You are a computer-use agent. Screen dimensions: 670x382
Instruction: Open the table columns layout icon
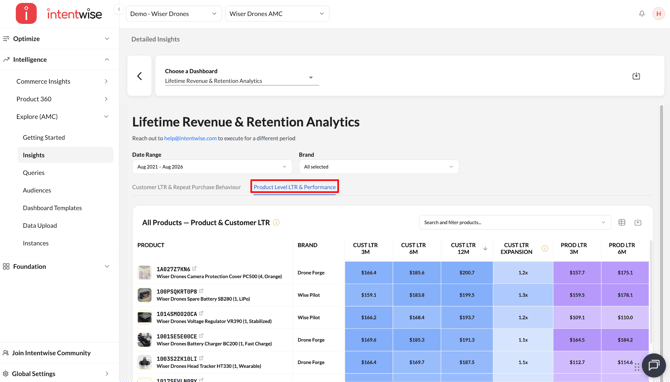pos(622,223)
